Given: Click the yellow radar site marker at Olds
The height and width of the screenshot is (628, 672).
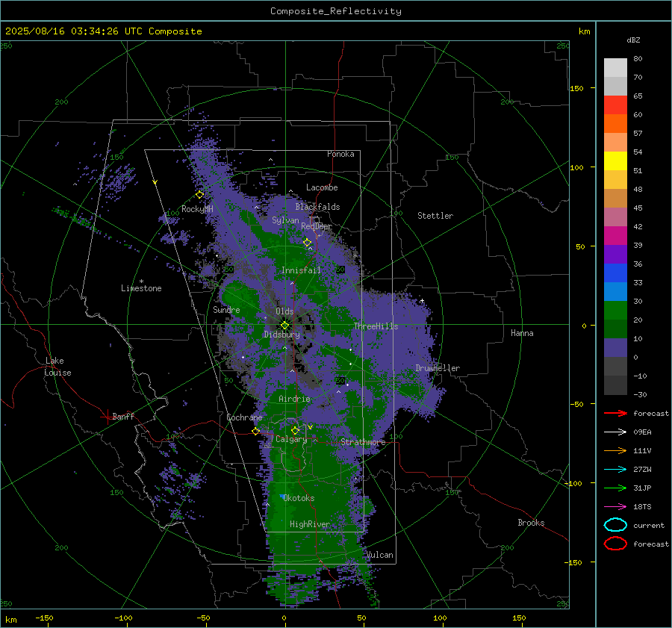Looking at the screenshot, I should click(285, 326).
